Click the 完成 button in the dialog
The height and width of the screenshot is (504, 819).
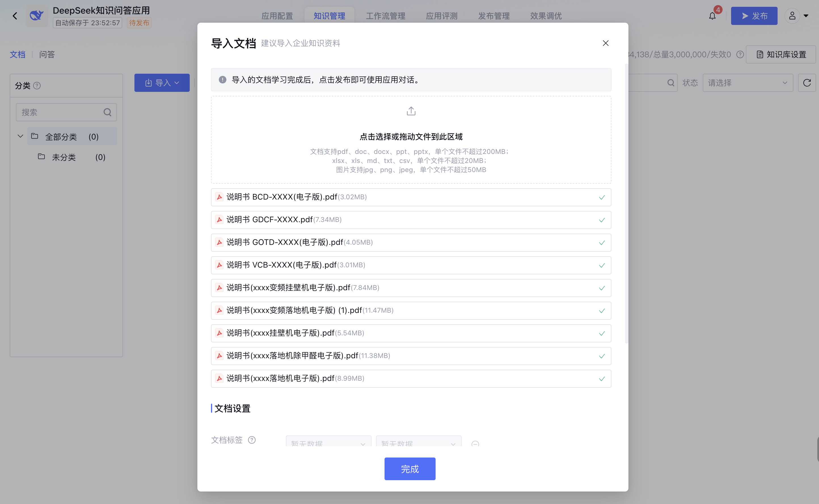tap(410, 469)
